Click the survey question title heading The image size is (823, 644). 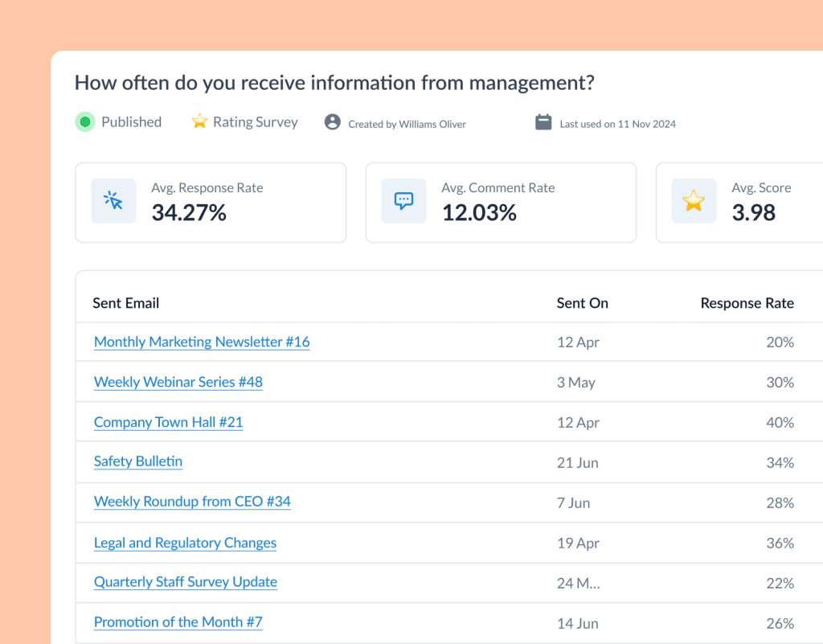[x=334, y=83]
